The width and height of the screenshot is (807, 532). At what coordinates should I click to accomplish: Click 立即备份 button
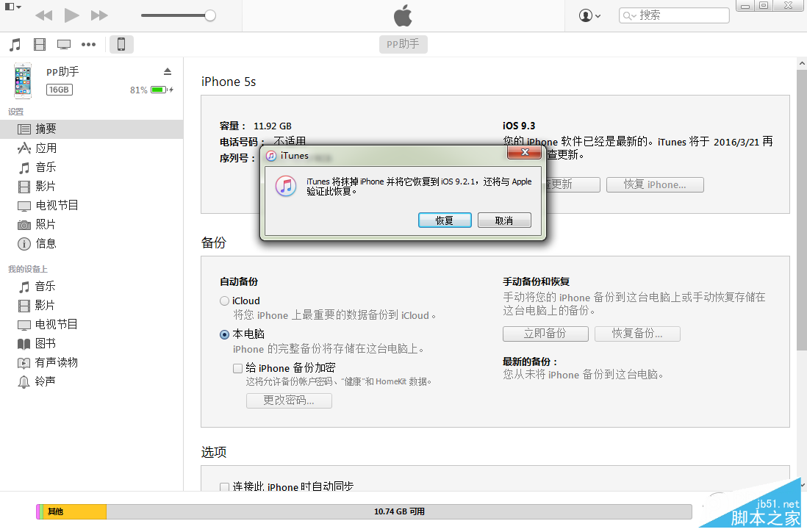tap(545, 334)
